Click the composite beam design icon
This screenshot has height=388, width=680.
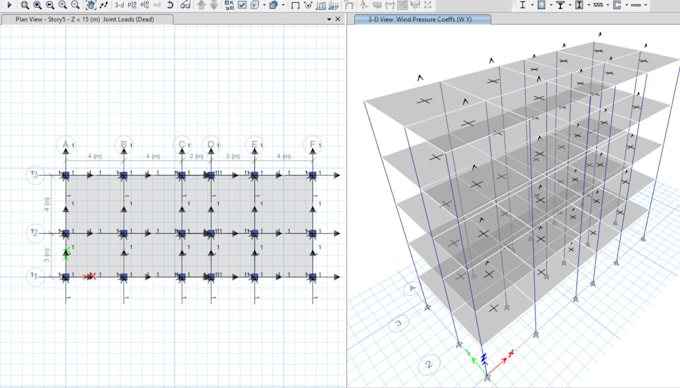[560, 5]
